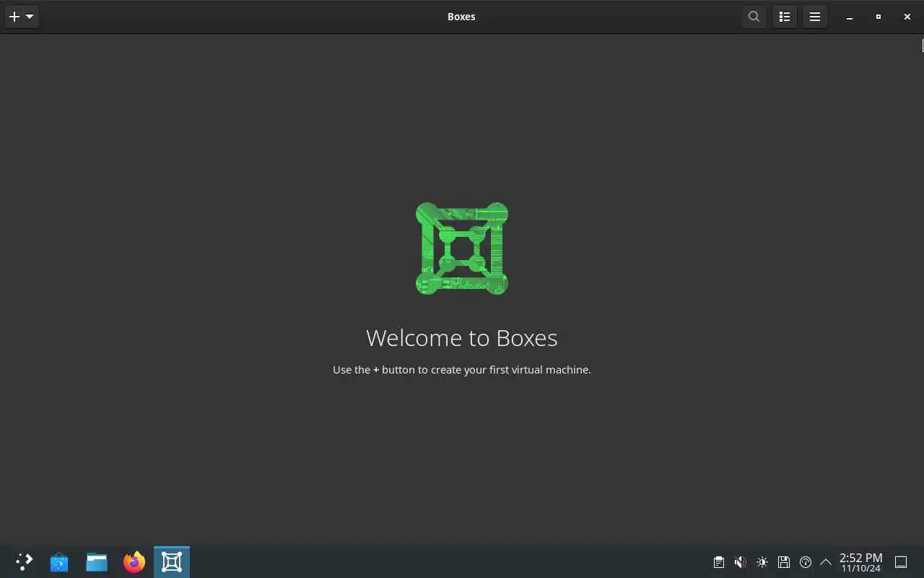Expand hidden system tray icons
The image size is (924, 578).
pyautogui.click(x=826, y=562)
